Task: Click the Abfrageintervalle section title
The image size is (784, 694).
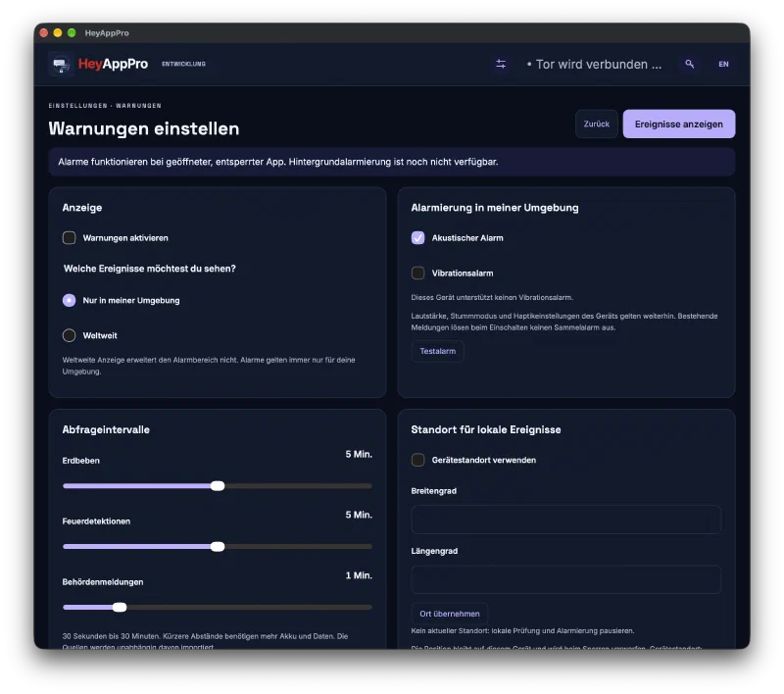Action: click(106, 429)
